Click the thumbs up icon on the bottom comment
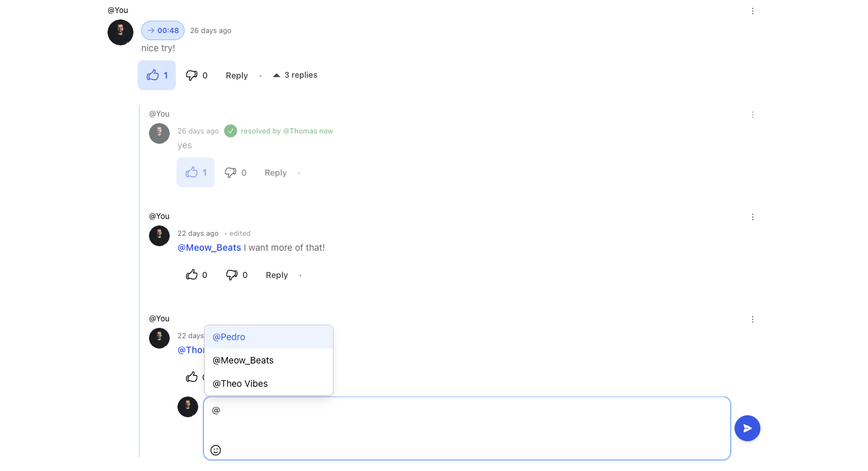Viewport: 868px width, 471px height. (192, 376)
